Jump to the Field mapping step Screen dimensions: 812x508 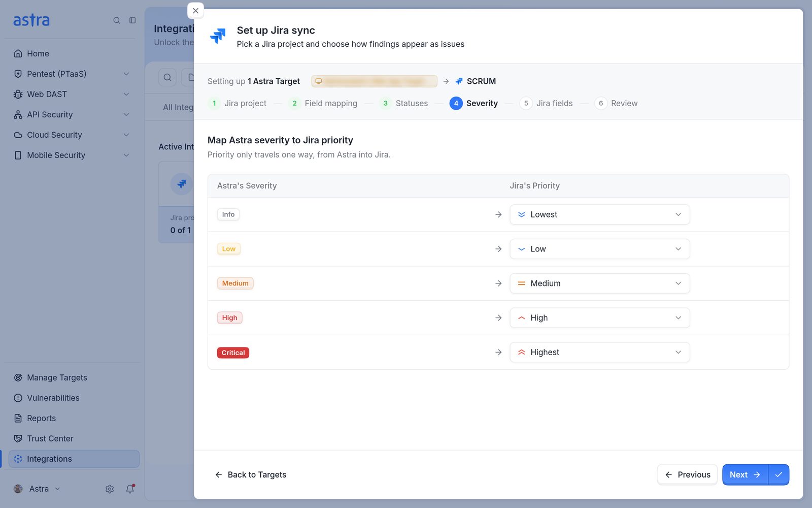(x=323, y=103)
